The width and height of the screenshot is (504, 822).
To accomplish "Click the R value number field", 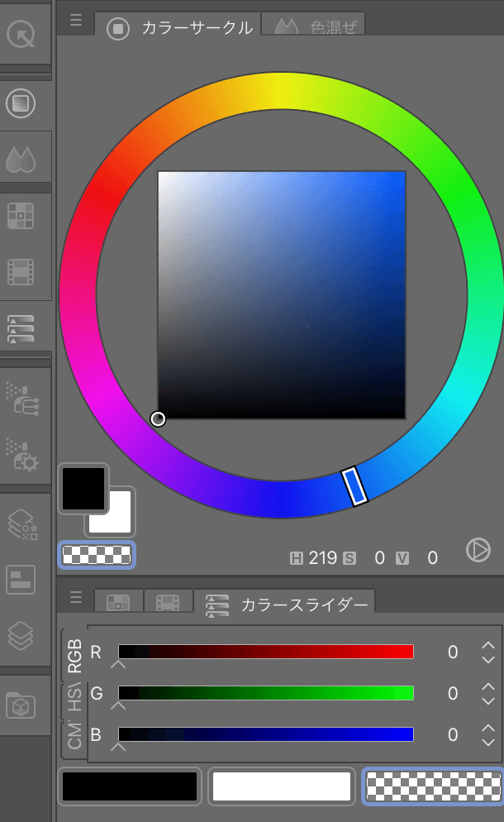I will [x=453, y=652].
